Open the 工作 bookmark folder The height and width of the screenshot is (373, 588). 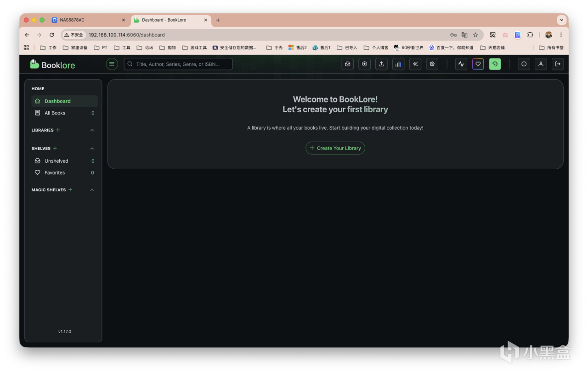(x=49, y=47)
